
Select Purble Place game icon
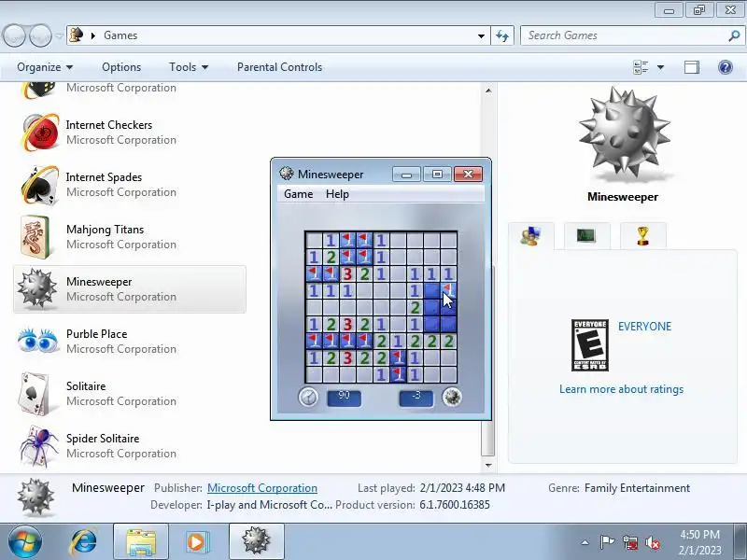(x=37, y=340)
